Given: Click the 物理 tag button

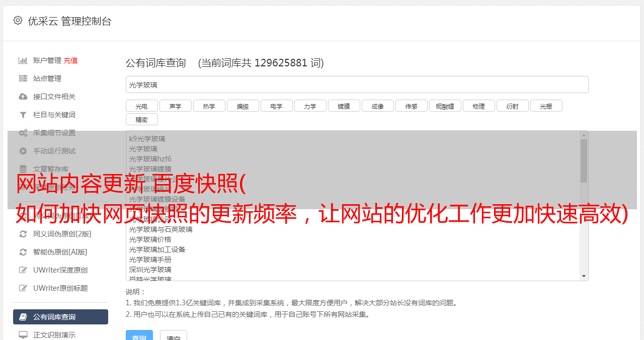Looking at the screenshot, I should point(478,106).
